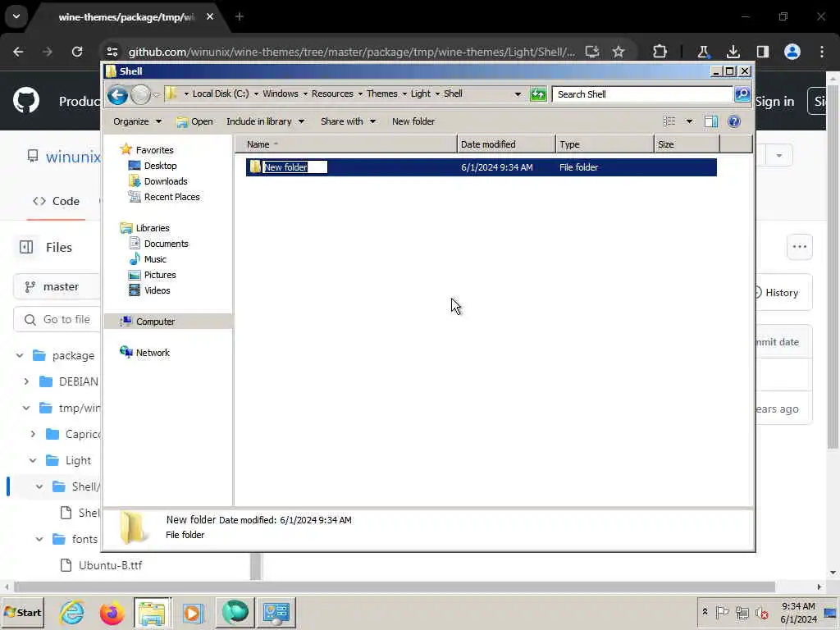Show the preview pane icon

711,121
